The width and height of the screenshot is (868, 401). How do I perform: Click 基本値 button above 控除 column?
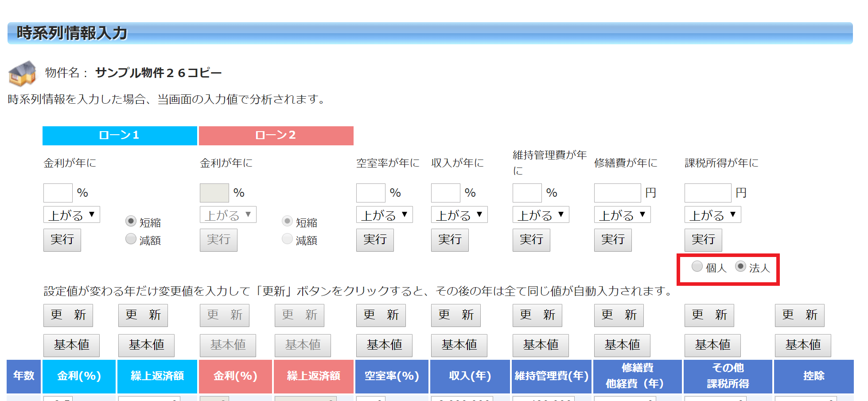[x=802, y=345]
